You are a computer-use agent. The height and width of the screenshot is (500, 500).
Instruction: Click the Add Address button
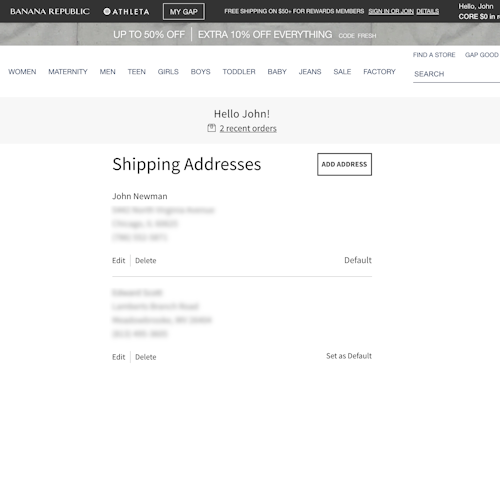click(x=344, y=164)
